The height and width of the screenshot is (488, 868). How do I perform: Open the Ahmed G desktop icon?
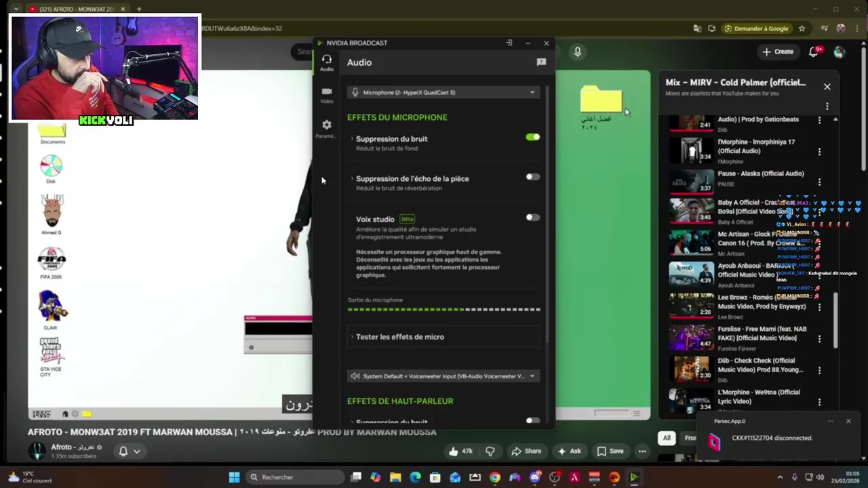tap(52, 215)
